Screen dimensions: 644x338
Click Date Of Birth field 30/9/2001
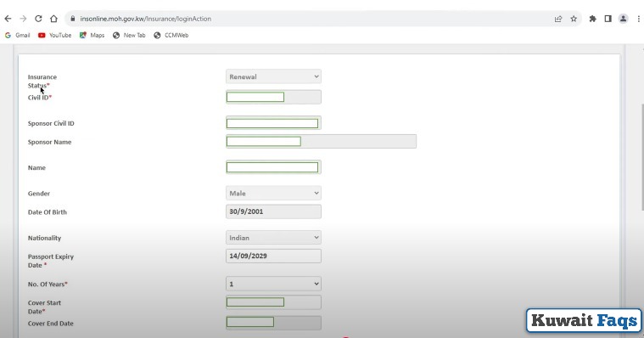click(273, 211)
